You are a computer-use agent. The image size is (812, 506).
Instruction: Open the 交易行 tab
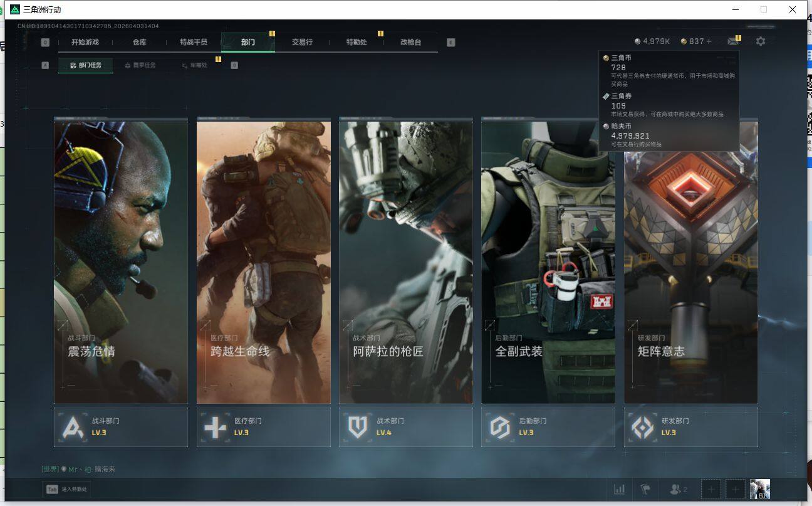click(302, 42)
